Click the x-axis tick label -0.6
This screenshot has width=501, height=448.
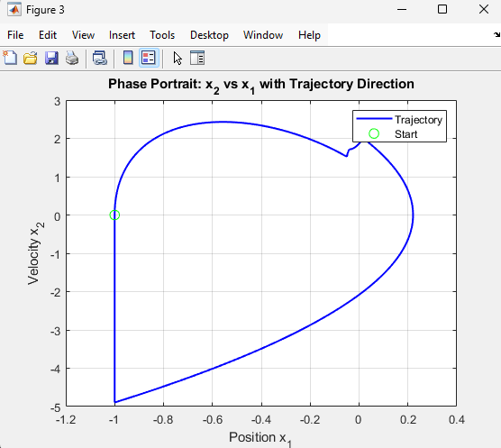coord(212,419)
